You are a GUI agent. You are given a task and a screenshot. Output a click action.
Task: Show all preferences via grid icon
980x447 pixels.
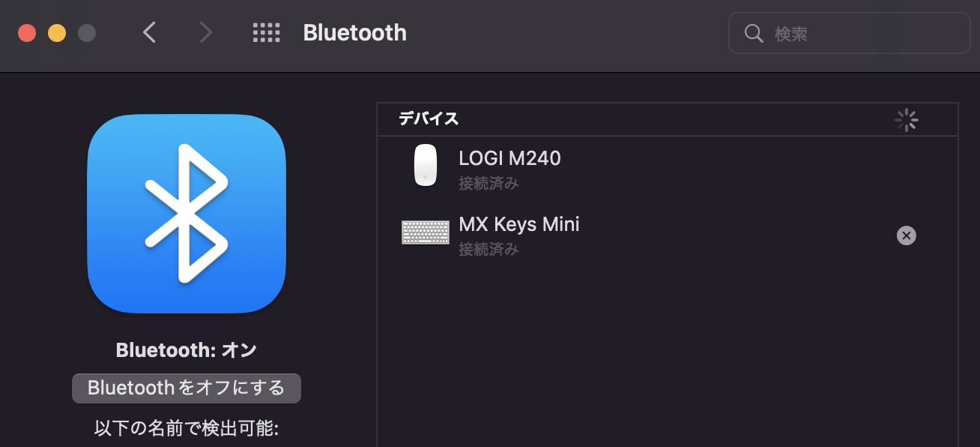(x=266, y=32)
